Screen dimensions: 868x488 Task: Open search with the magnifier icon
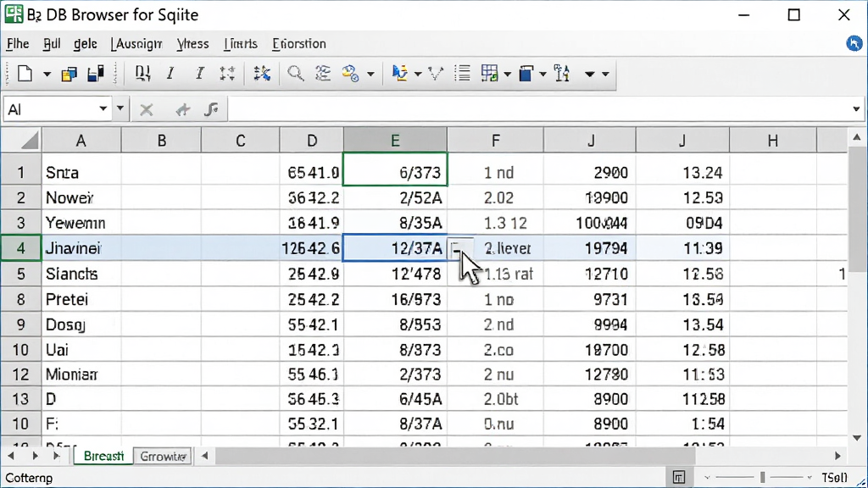295,74
